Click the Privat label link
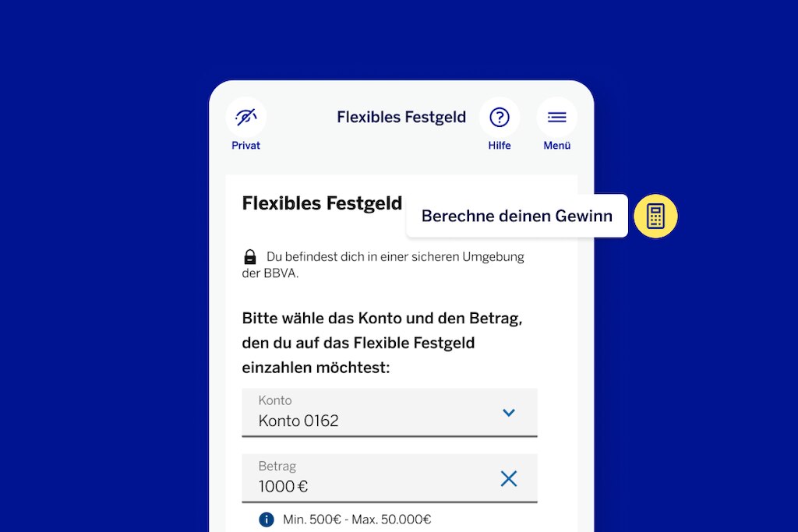Screen dimensions: 798x532 pyautogui.click(x=245, y=145)
